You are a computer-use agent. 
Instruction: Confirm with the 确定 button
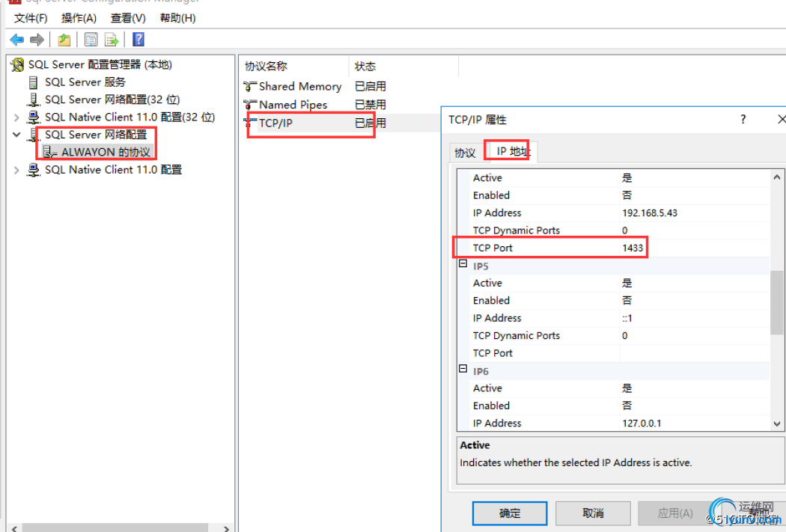(x=510, y=513)
